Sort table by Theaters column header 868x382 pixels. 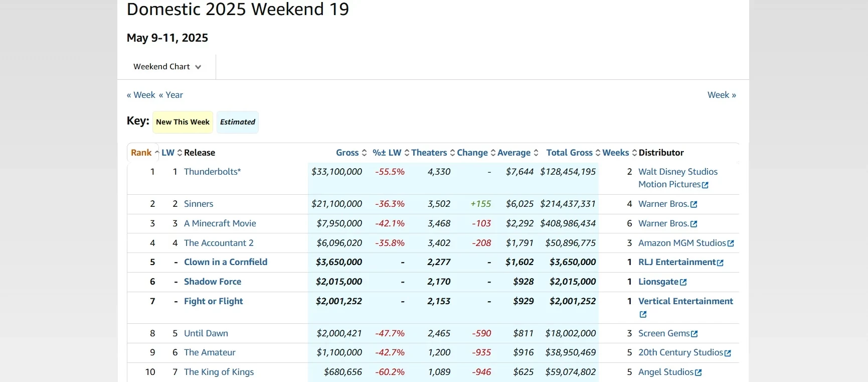click(x=433, y=153)
